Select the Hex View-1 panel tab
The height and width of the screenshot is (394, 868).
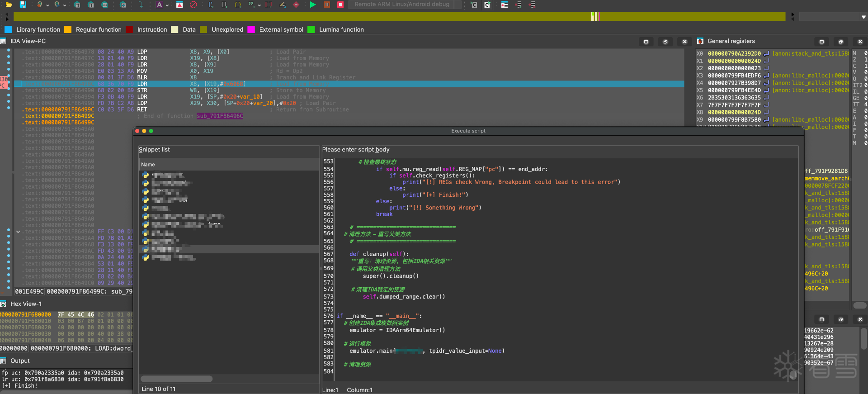click(x=26, y=304)
